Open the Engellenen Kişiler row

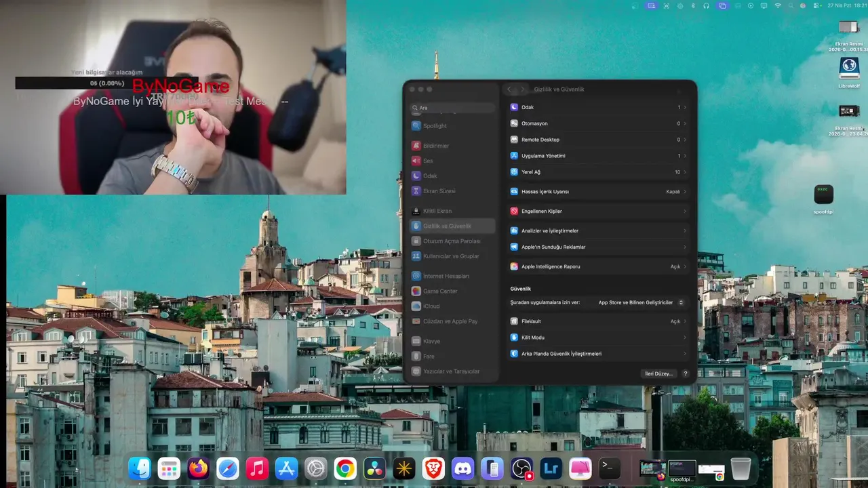point(598,211)
